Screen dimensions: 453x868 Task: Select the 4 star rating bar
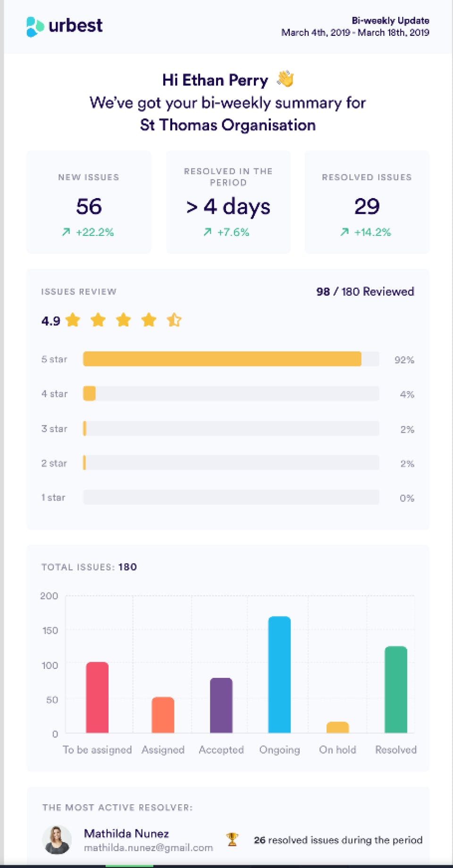pyautogui.click(x=231, y=393)
